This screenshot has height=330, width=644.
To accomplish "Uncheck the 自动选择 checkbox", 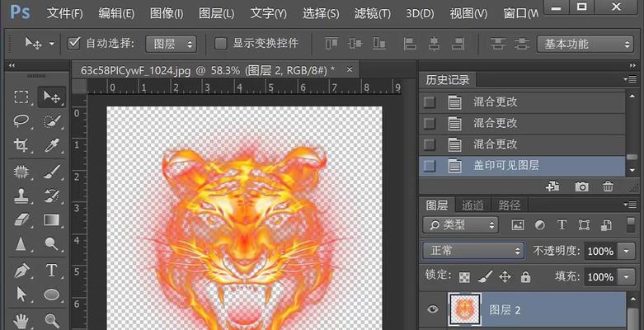I will (x=74, y=43).
